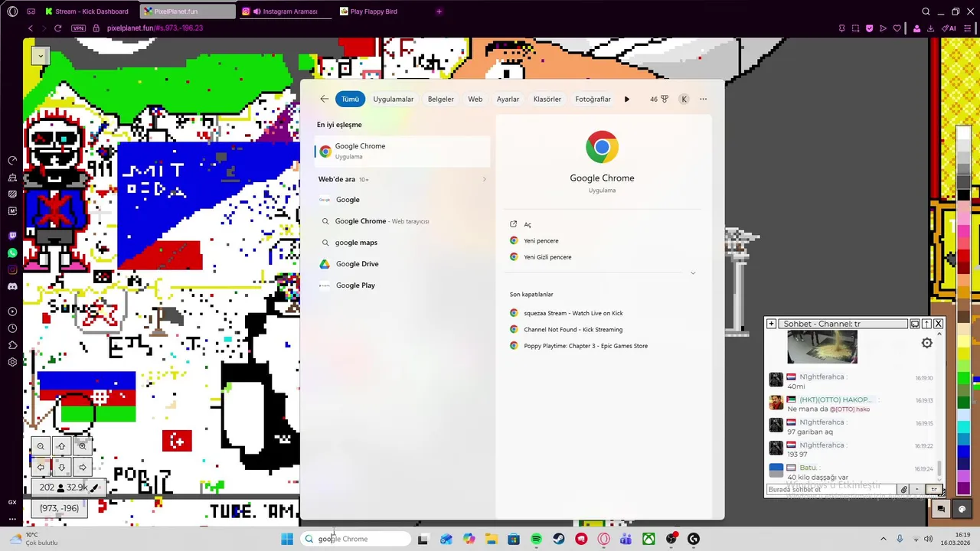The image size is (980, 551).
Task: Select the google maps suggestion
Action: click(x=402, y=243)
